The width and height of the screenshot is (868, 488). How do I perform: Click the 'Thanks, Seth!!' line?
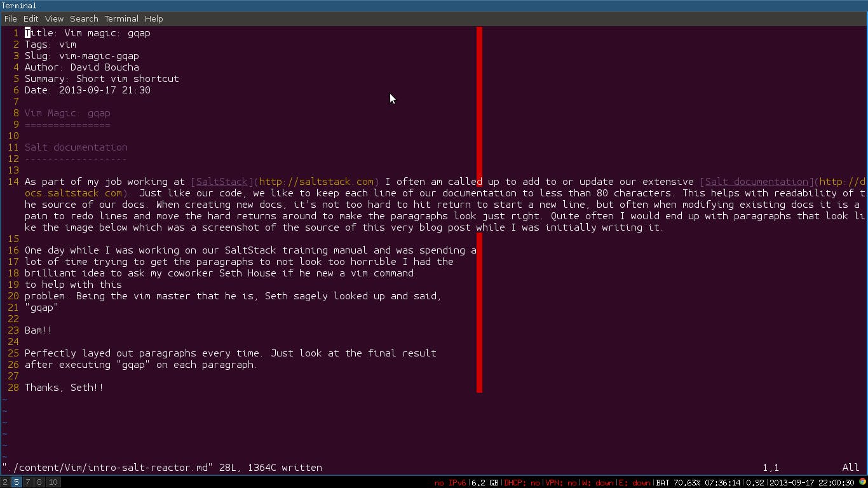tap(64, 388)
